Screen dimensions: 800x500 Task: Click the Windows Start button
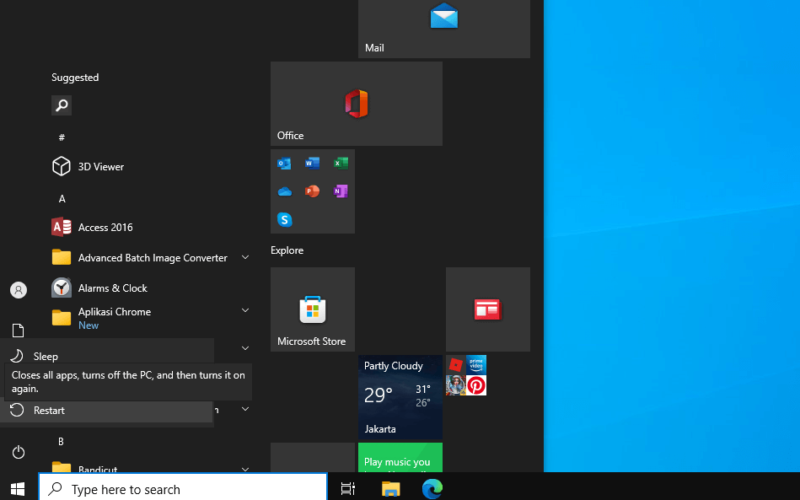[x=18, y=489]
